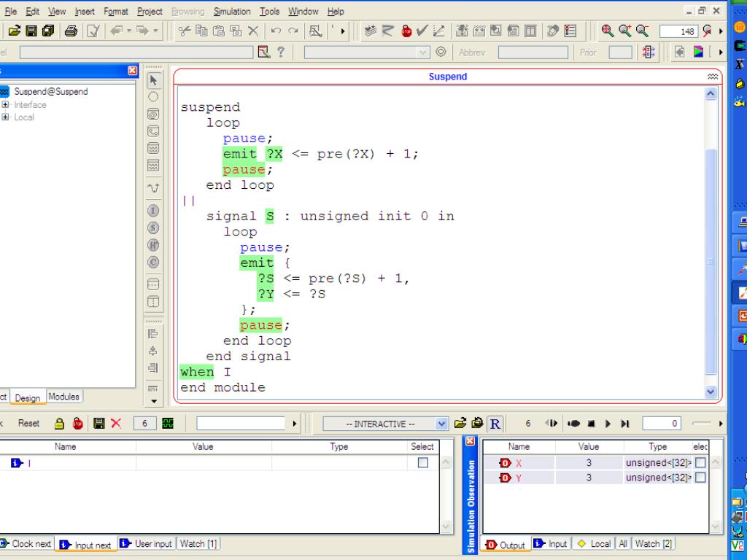Print using the printer icon

[x=71, y=31]
